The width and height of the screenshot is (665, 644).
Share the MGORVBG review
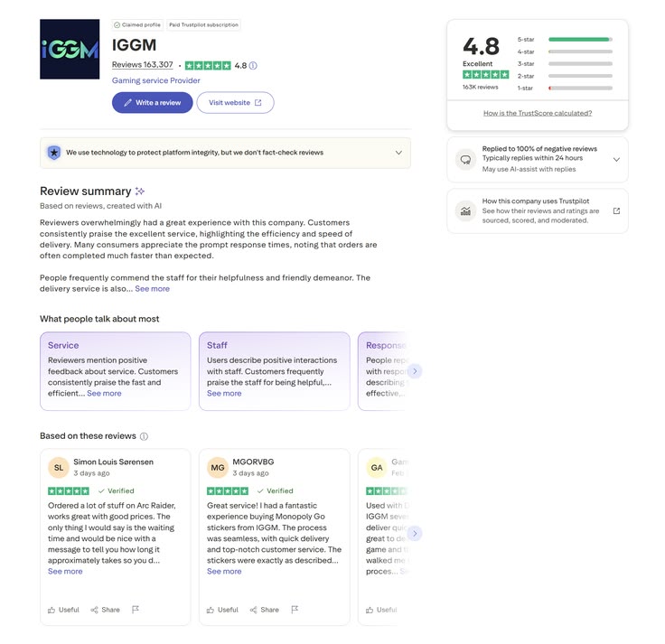pyautogui.click(x=265, y=610)
